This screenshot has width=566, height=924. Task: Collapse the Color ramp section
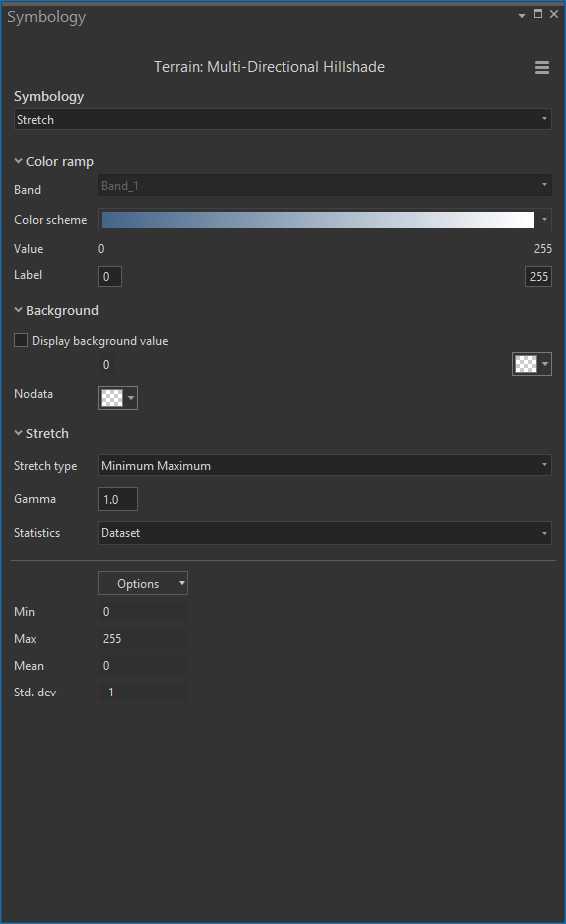coord(18,161)
